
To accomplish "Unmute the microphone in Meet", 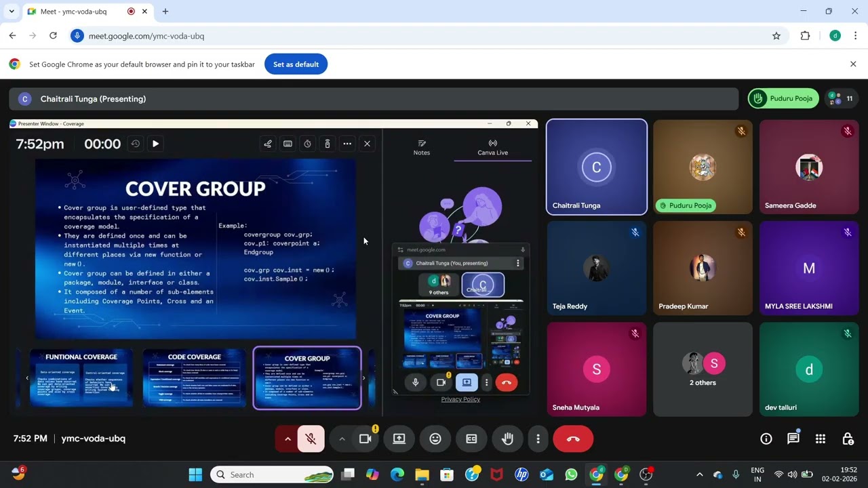I will tap(311, 439).
